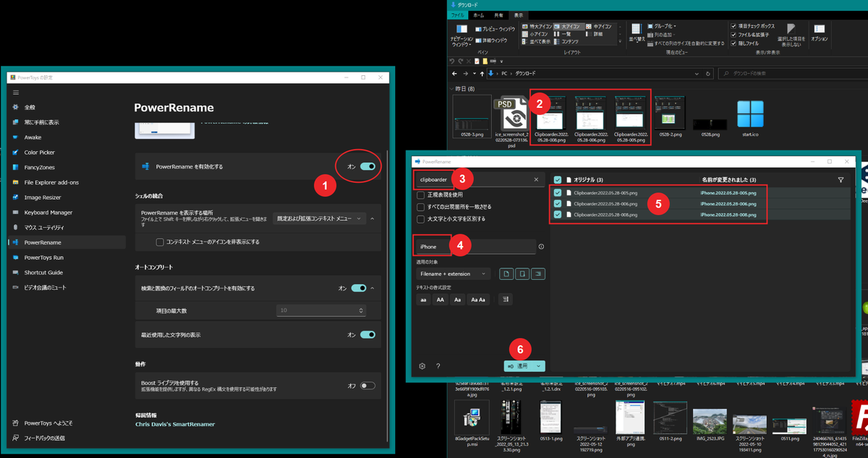Toggle autocomplete for search and replace fields
This screenshot has width=868, height=458.
(x=359, y=288)
